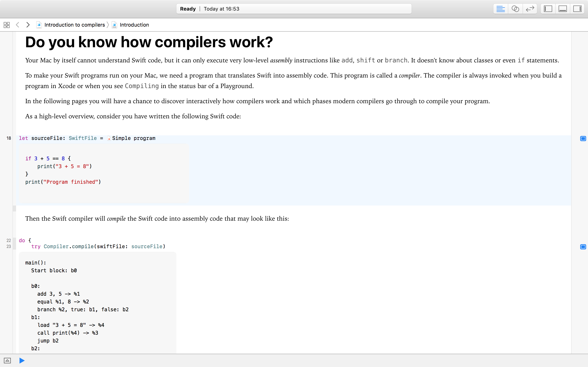Click the page icon beside Introduction

[114, 25]
